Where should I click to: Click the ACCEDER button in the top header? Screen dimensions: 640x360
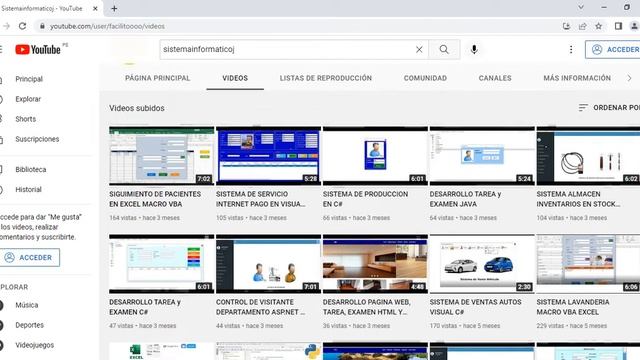tap(613, 49)
